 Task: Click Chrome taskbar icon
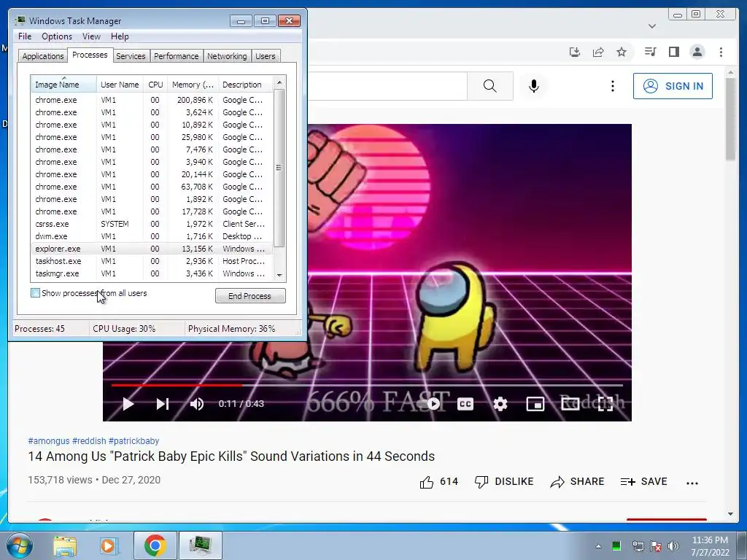point(155,545)
